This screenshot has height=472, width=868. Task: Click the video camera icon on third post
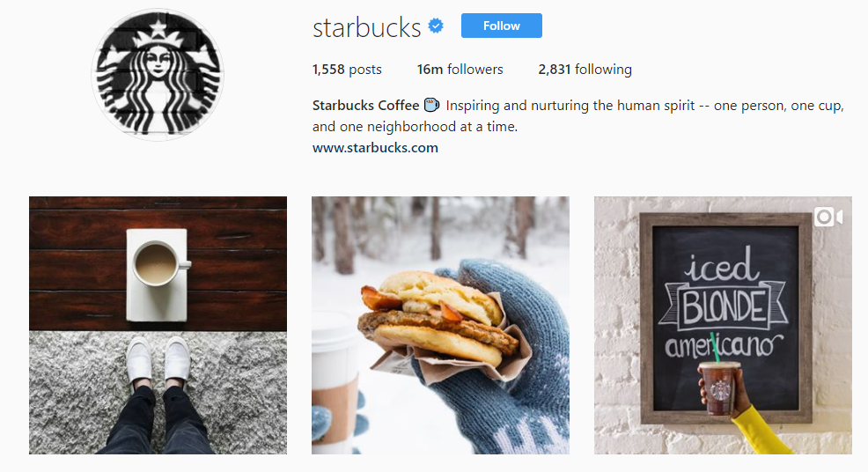(x=828, y=217)
